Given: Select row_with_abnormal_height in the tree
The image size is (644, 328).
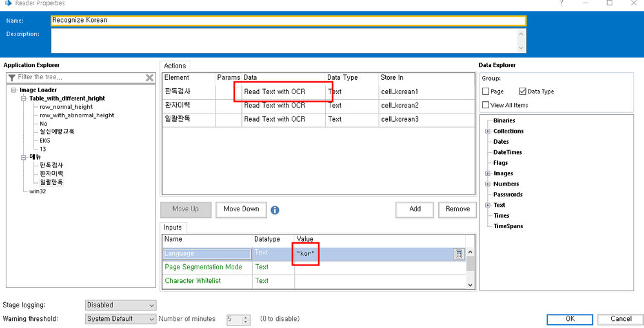Looking at the screenshot, I should [77, 115].
